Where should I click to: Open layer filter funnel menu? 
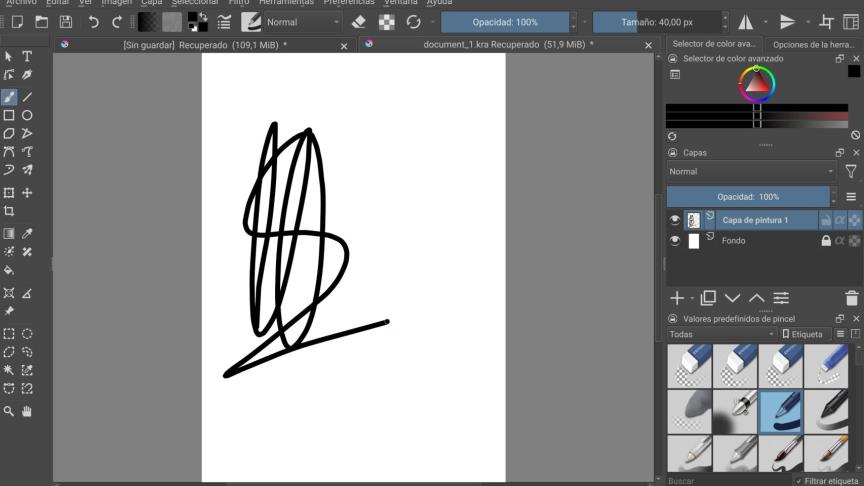(850, 171)
